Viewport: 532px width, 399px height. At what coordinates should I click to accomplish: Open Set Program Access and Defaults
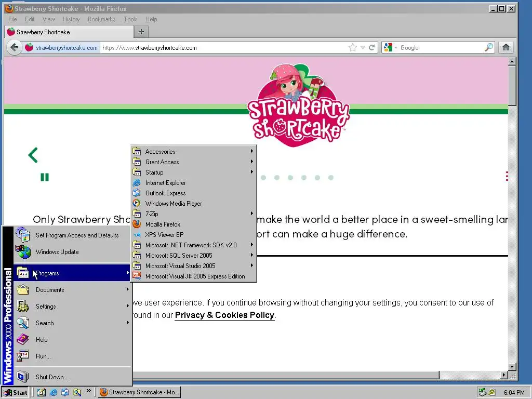(x=72, y=235)
